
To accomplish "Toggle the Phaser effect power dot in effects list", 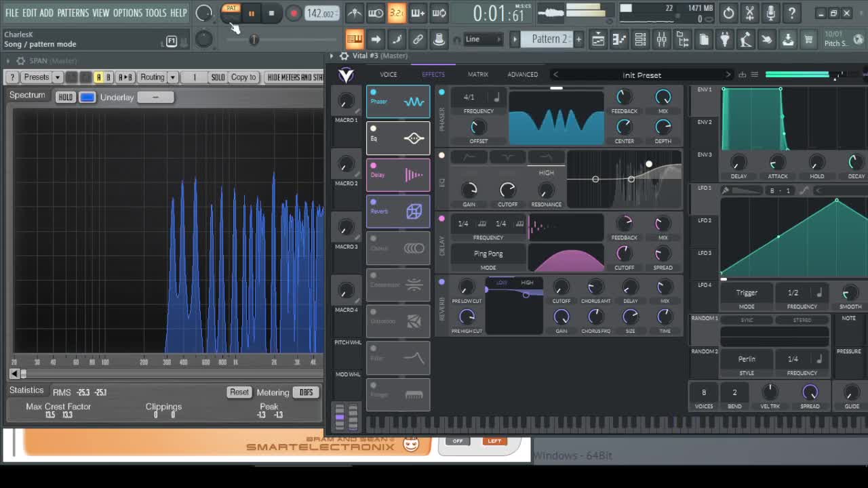I will point(373,92).
